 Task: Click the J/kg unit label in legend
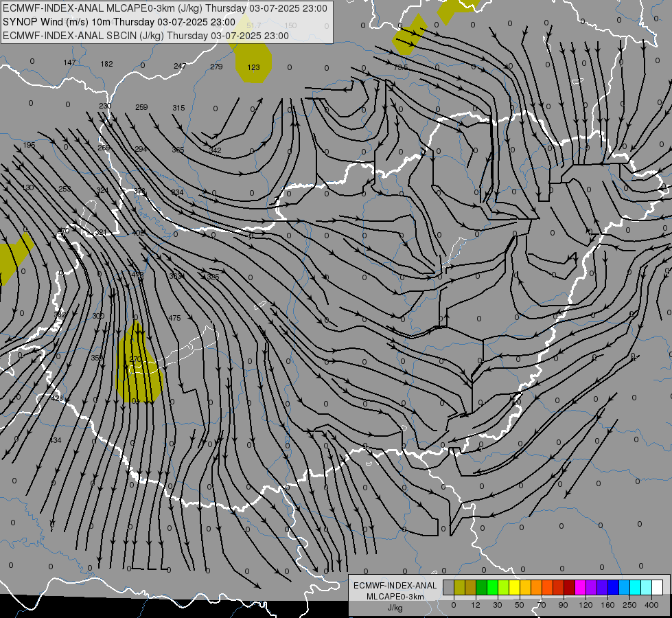point(395,608)
